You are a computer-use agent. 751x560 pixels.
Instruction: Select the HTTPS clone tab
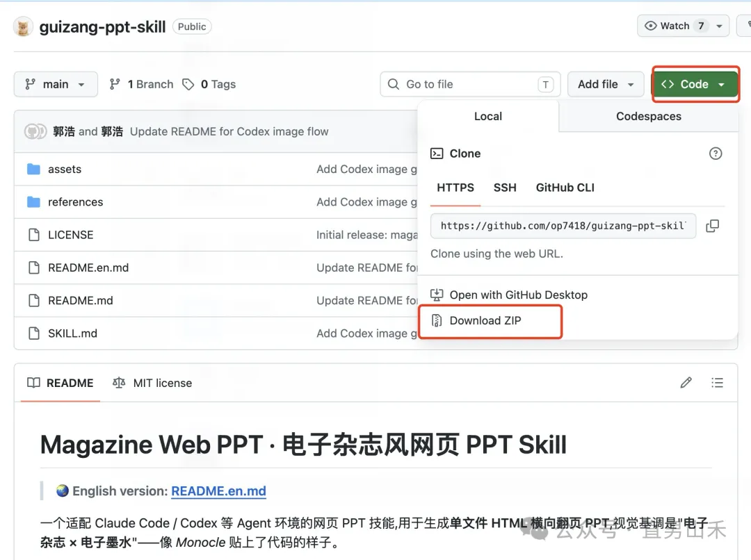[x=455, y=188]
